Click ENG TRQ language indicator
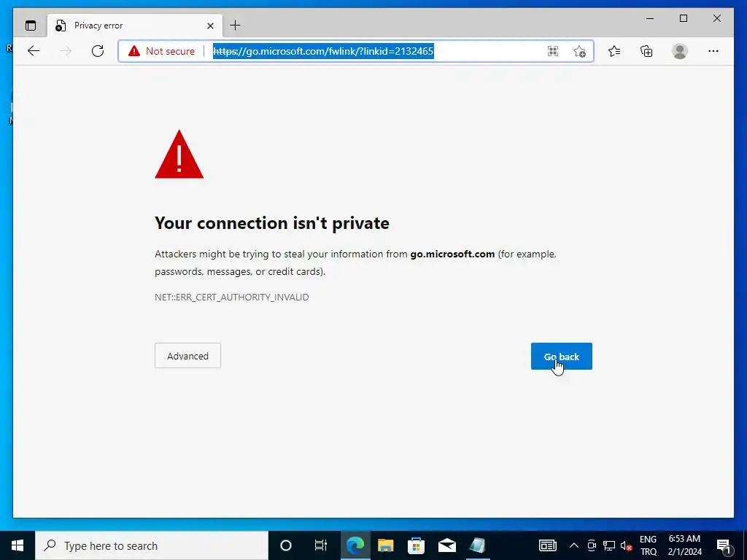Image resolution: width=747 pixels, height=560 pixels. click(x=648, y=545)
